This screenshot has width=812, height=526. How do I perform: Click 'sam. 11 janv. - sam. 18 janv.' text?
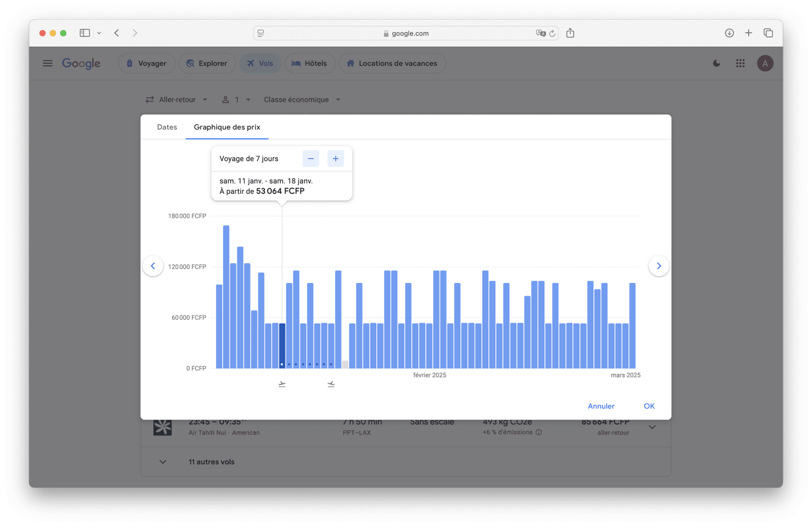point(266,181)
